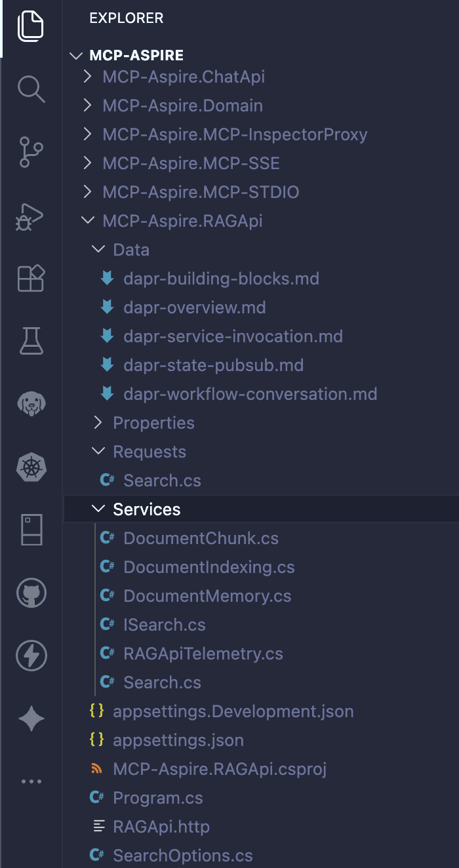Open dapr-state-pubsub.md file
Image resolution: width=459 pixels, height=868 pixels.
click(213, 365)
